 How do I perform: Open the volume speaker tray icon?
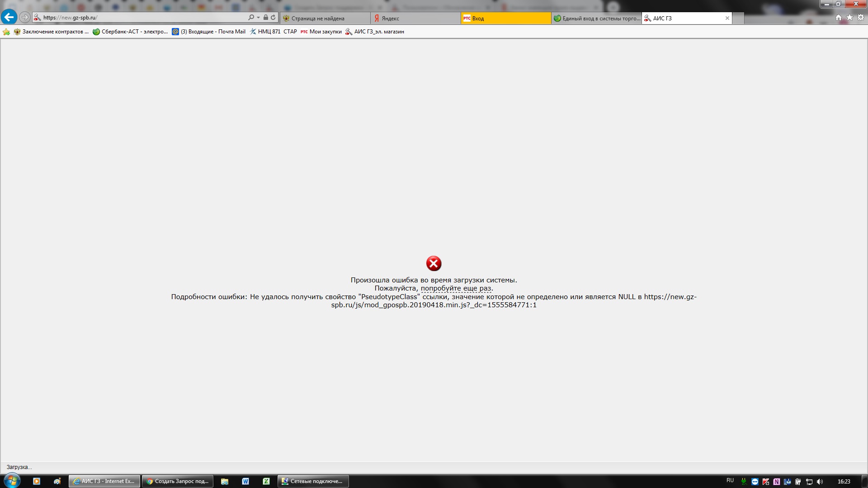tap(820, 482)
